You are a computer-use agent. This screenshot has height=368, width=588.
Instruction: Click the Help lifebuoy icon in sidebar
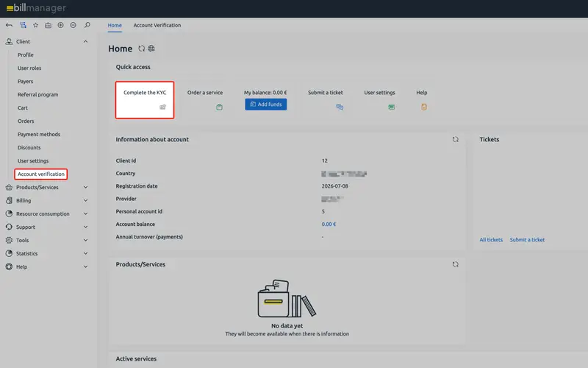tap(9, 266)
